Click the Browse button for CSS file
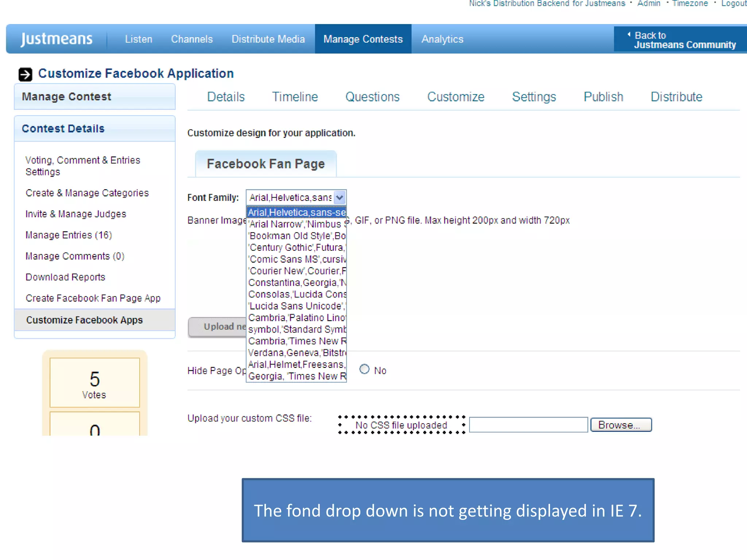 tap(621, 425)
